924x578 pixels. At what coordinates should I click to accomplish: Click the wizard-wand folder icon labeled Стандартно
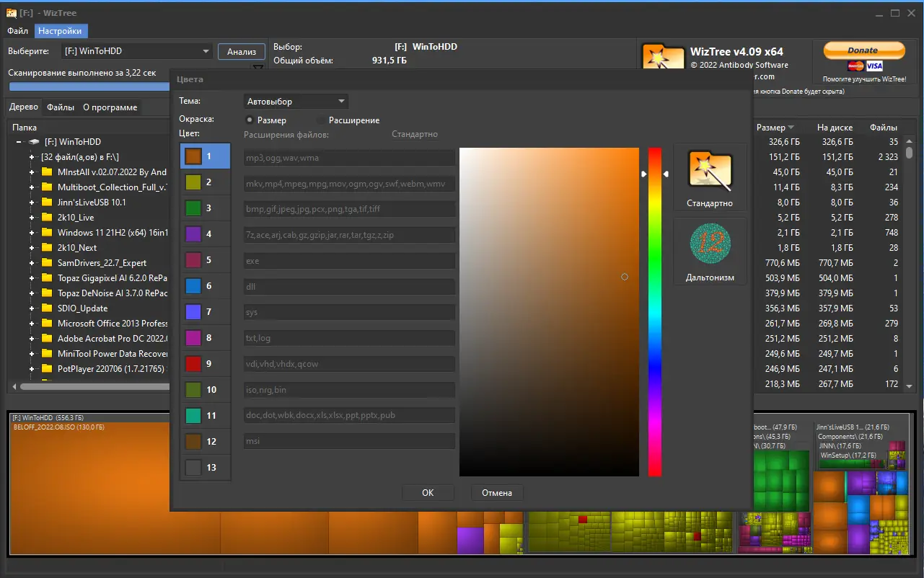coord(709,172)
